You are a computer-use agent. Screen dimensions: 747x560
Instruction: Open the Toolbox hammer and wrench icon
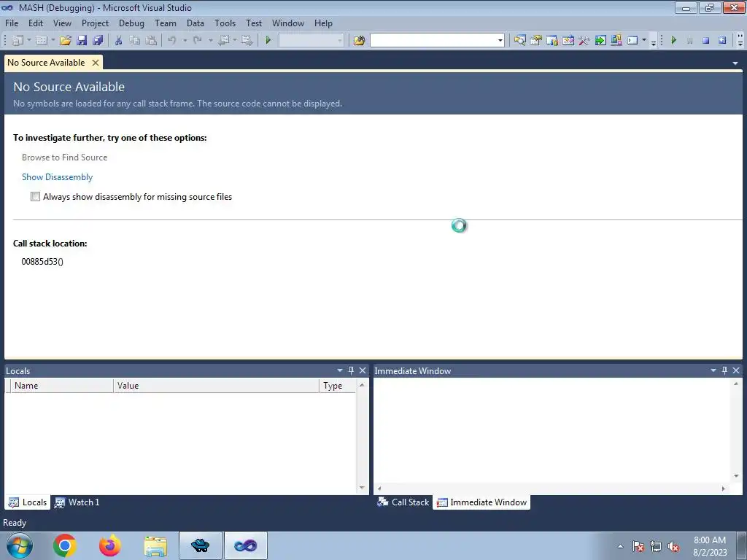pos(584,41)
